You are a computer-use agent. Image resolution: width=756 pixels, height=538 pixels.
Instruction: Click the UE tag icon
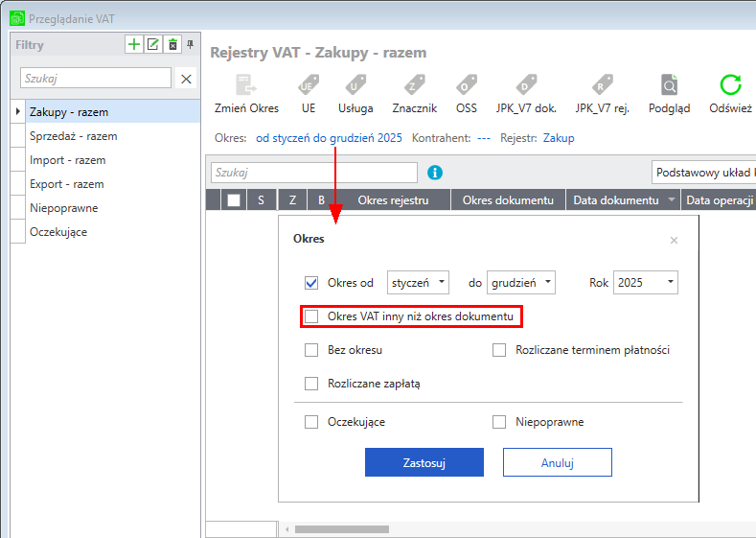tap(309, 86)
